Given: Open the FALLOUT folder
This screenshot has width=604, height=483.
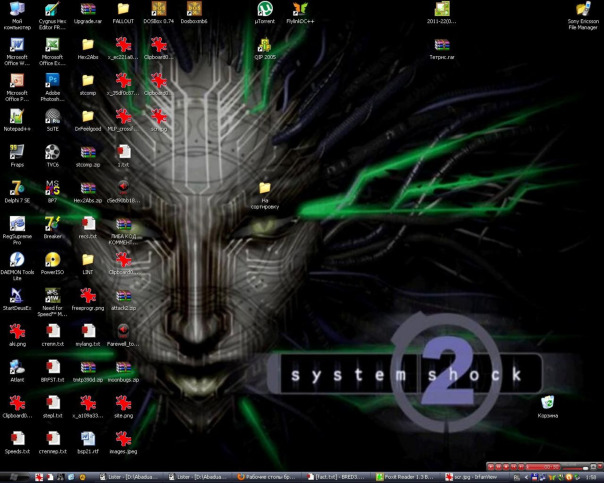Looking at the screenshot, I should [x=123, y=13].
